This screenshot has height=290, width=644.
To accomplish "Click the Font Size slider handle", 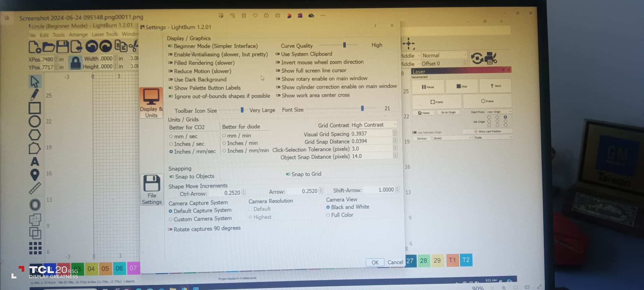I will (x=362, y=108).
